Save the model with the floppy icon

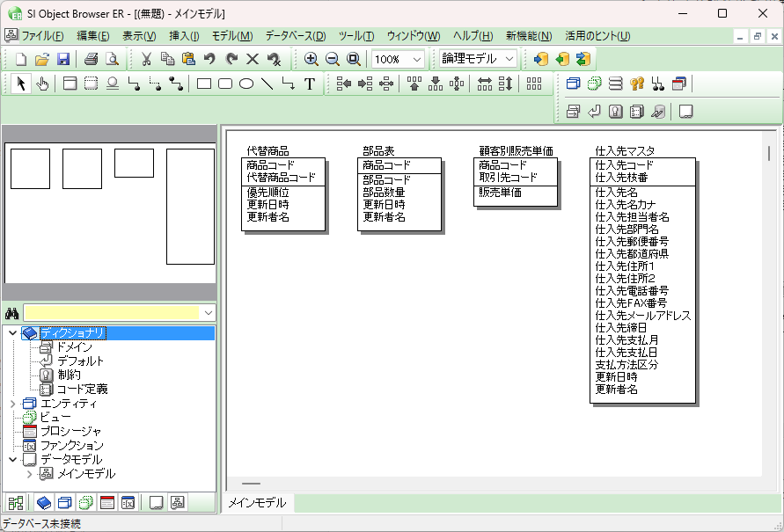[x=63, y=59]
